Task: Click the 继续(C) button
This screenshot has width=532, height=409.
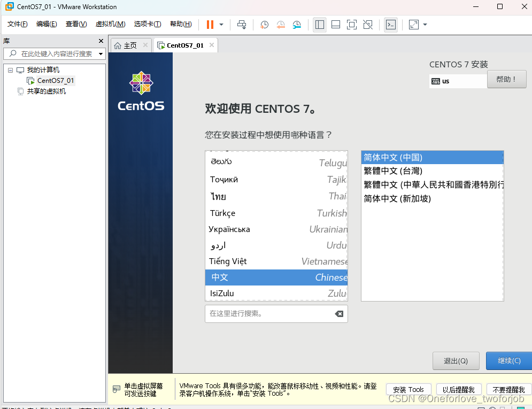Action: [509, 360]
